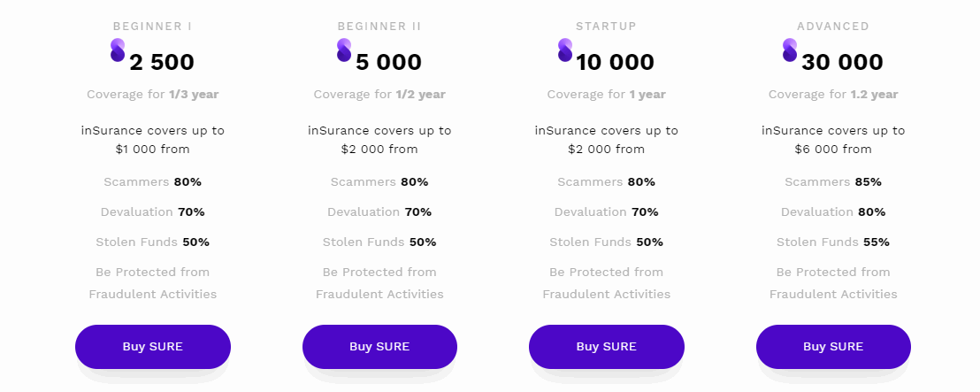Screen dimensions: 980x392
Task: Click 'Coverage for 1/3 year' text
Action: (x=152, y=95)
